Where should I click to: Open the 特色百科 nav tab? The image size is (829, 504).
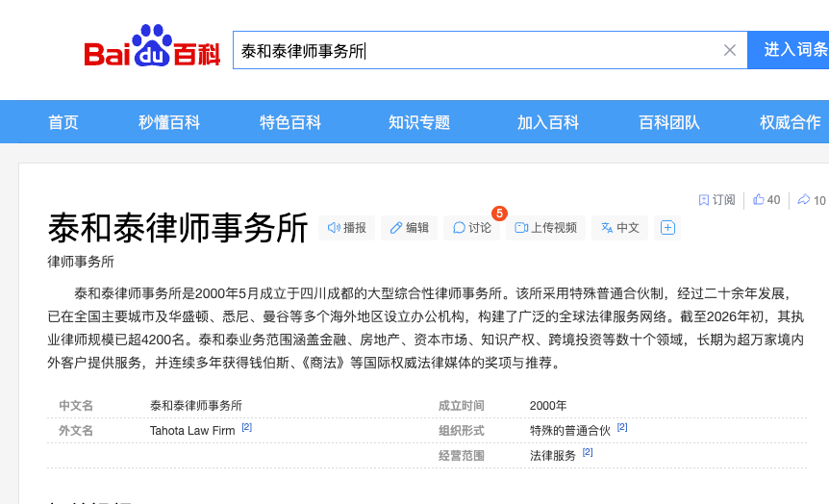coord(290,122)
